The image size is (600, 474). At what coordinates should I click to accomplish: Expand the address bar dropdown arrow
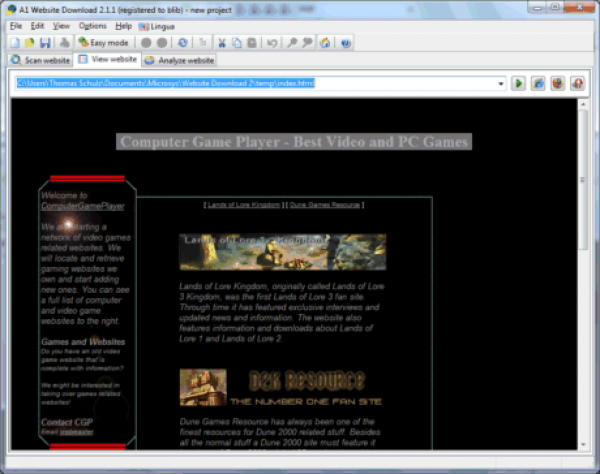click(501, 82)
